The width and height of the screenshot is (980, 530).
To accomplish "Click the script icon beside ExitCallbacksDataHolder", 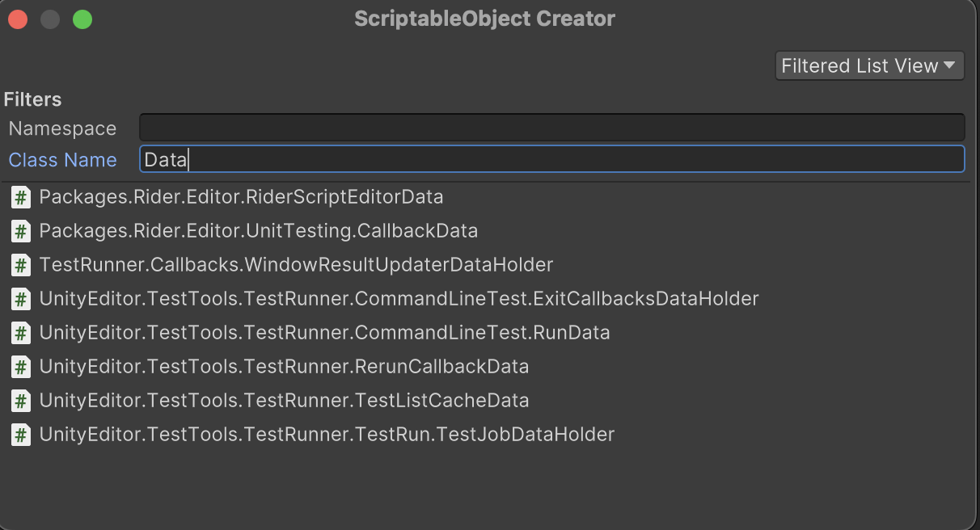I will (x=21, y=299).
